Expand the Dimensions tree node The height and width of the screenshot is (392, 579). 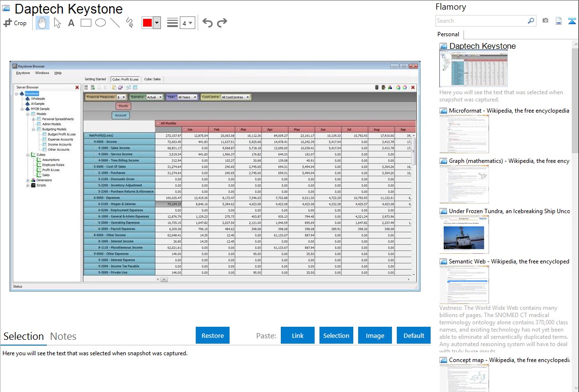[28, 180]
